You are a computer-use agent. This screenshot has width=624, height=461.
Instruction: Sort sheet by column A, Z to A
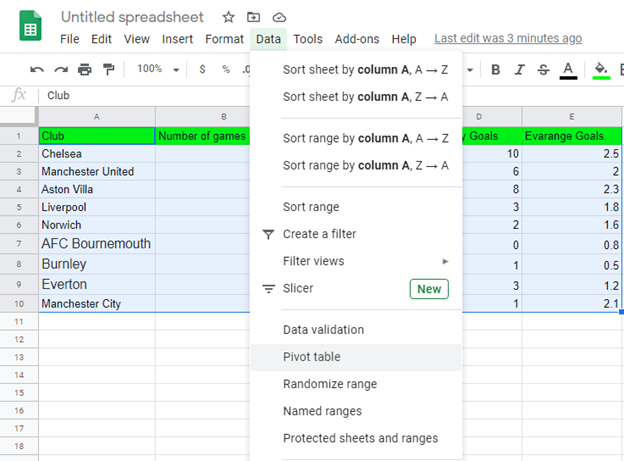pyautogui.click(x=356, y=97)
